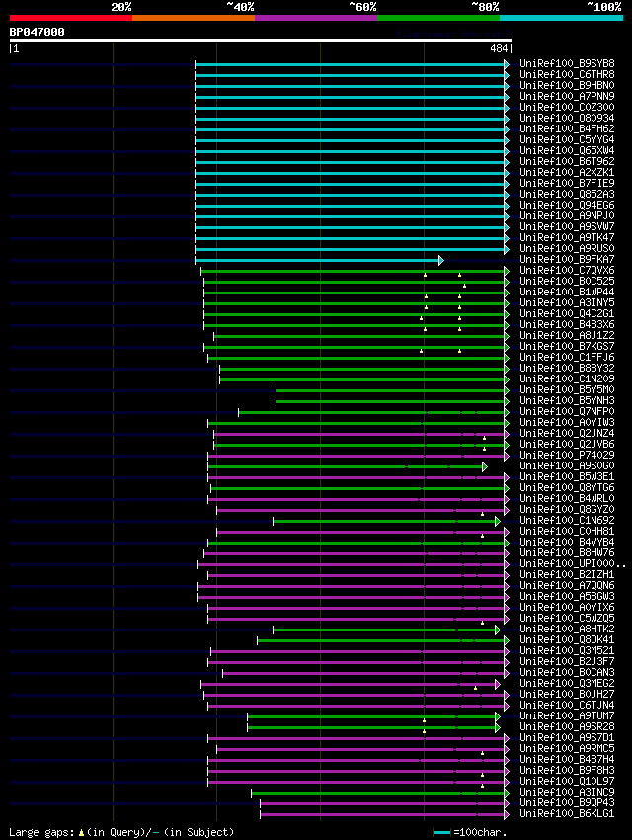Select hit label UniRef100_Q65XW4
Screen dimensions: 632x840
coord(567,150)
